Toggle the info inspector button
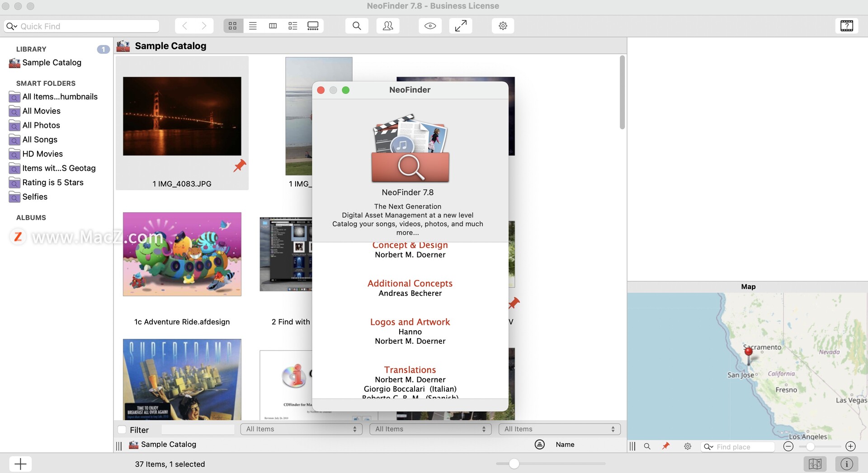868x473 pixels. coord(846,464)
